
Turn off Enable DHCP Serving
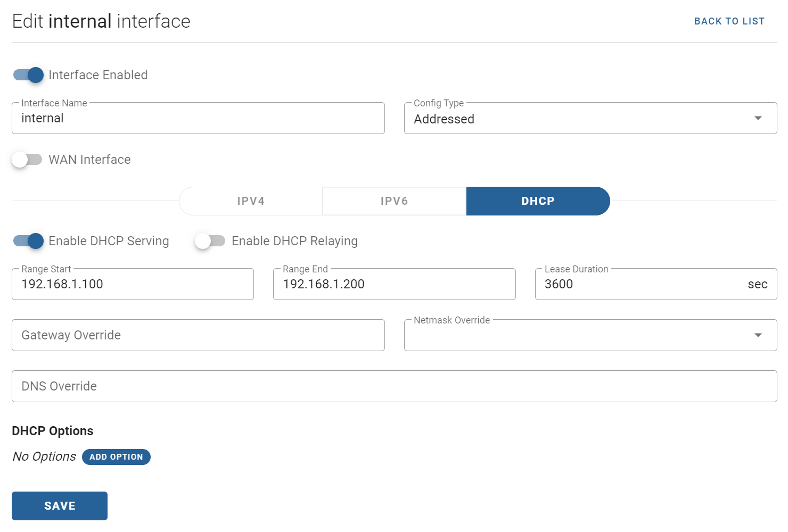28,241
